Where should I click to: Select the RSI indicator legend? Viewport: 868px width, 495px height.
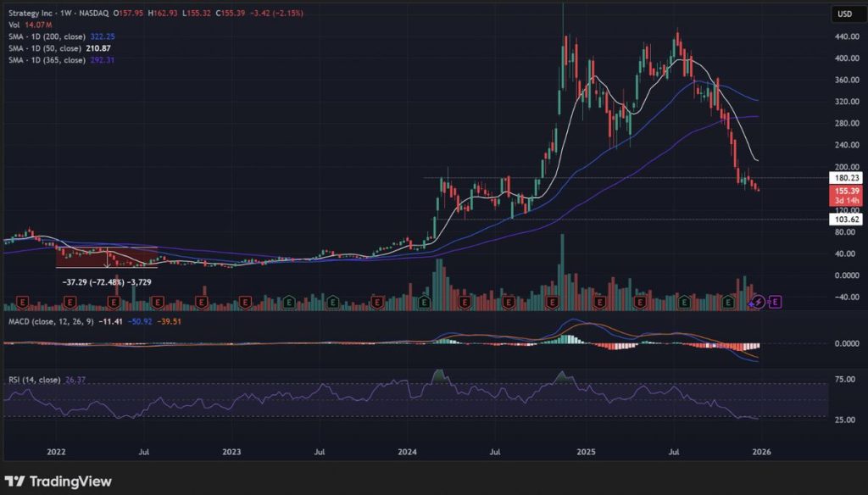34,380
